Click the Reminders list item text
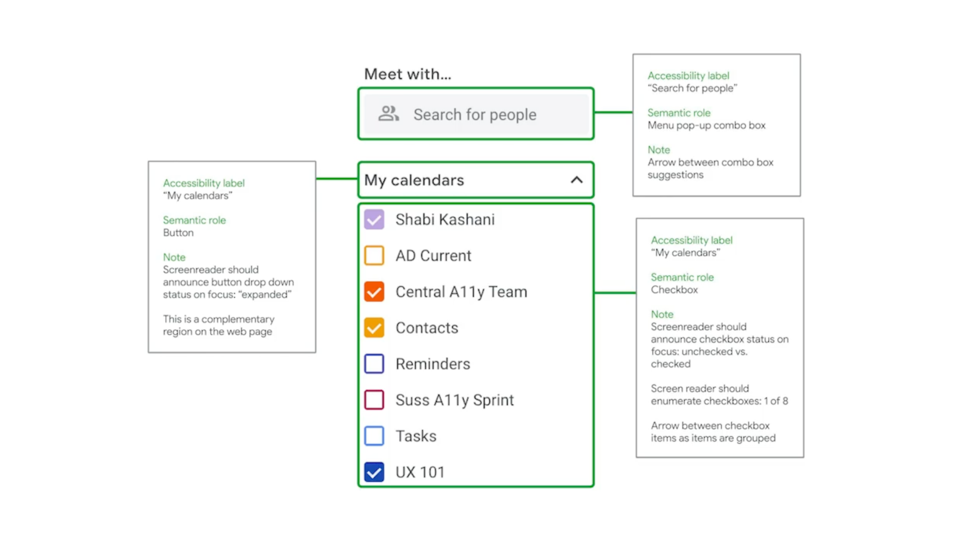This screenshot has height=546, width=980. 432,364
